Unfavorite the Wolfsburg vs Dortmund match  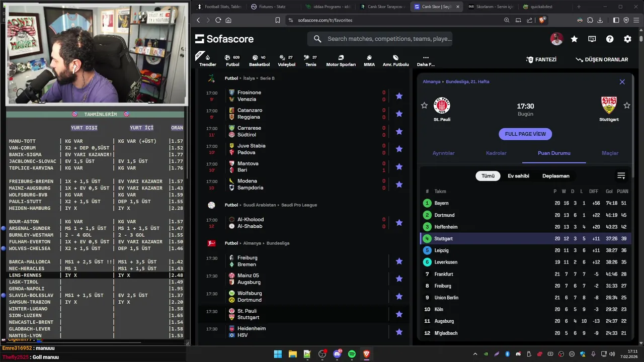point(399,296)
